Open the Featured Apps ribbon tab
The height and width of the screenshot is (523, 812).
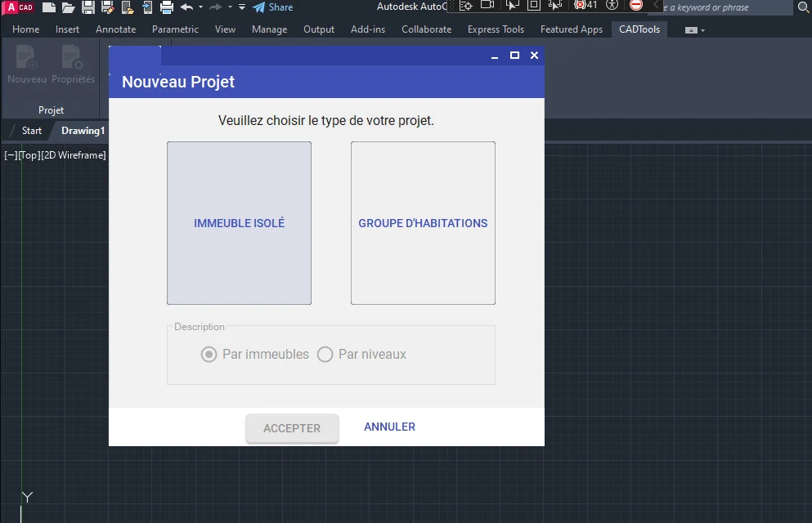(572, 29)
